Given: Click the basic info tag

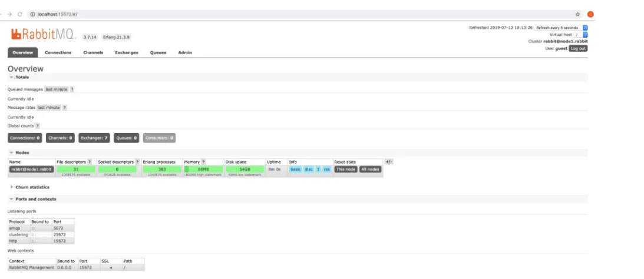Looking at the screenshot, I should point(295,169).
